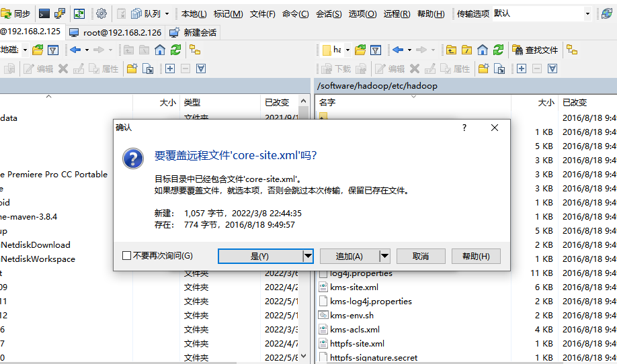Click remote select files plus icon

coord(522,69)
